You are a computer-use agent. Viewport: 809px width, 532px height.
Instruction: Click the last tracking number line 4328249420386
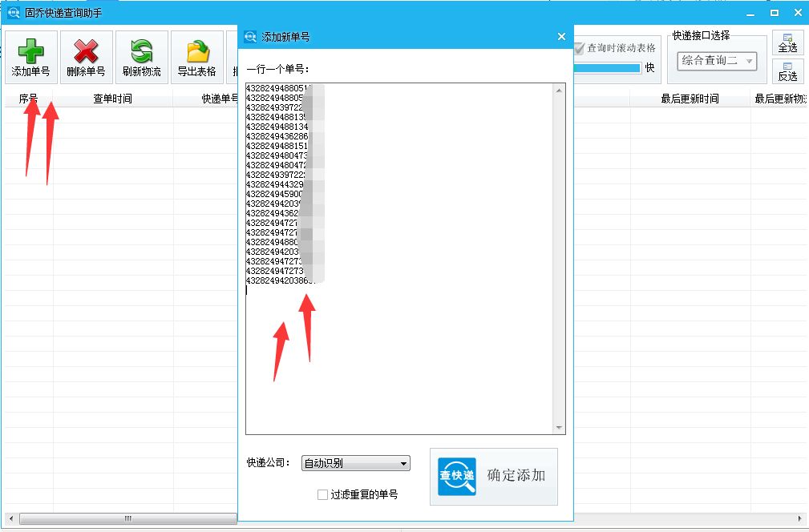click(280, 281)
